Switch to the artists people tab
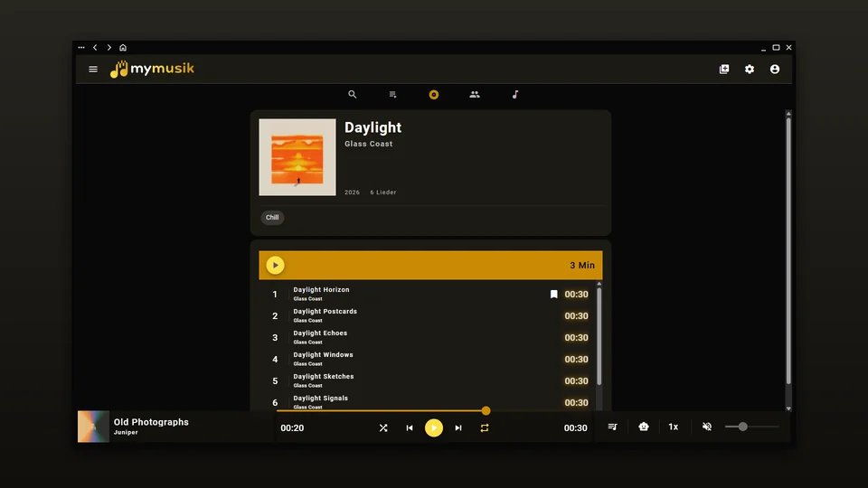The image size is (868, 488). [x=475, y=95]
